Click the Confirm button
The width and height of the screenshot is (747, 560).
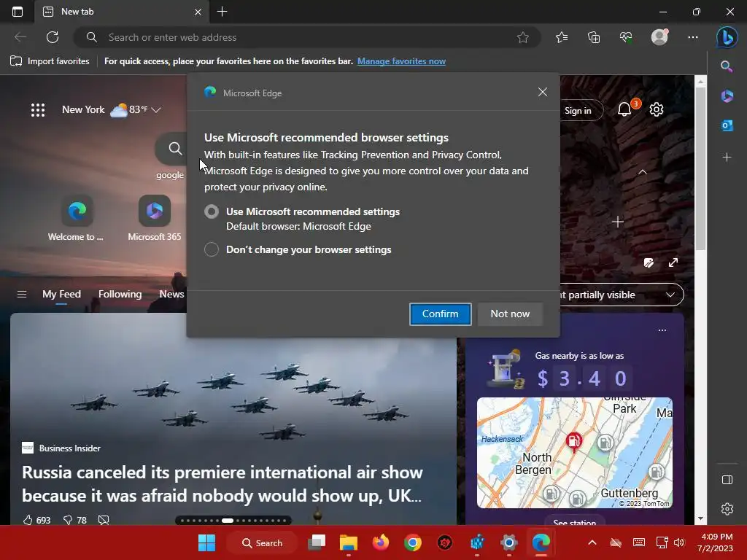tap(440, 314)
